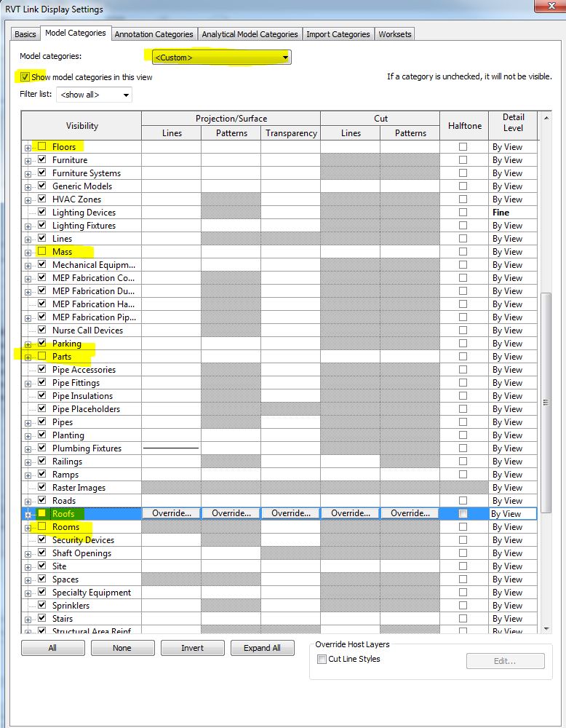Open the Model categories Custom dropdown

pos(222,58)
